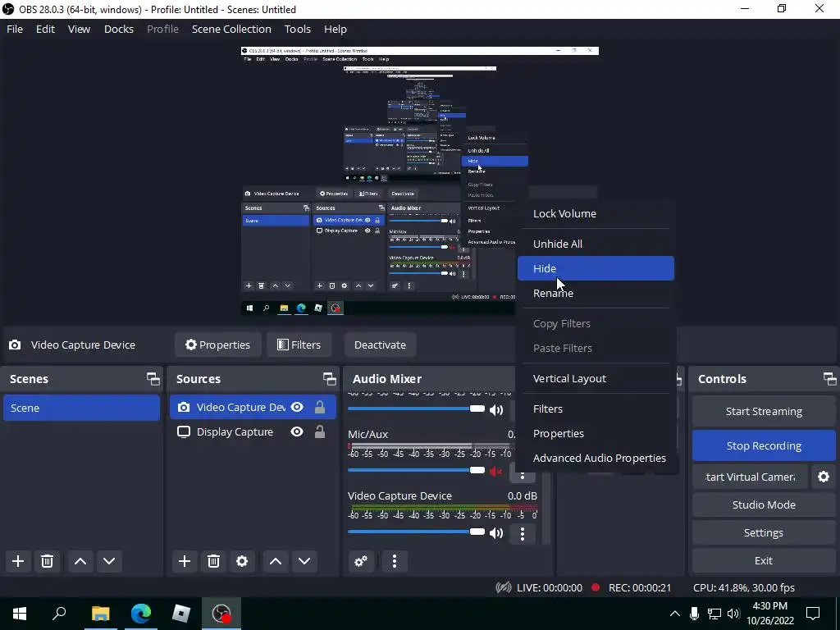Open the File menu
The image size is (840, 630).
15,29
